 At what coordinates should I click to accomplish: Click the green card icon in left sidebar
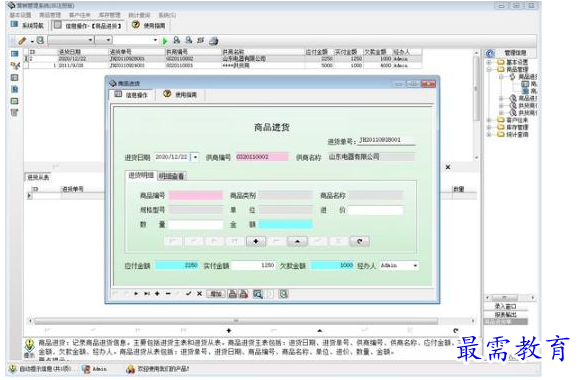[14, 101]
